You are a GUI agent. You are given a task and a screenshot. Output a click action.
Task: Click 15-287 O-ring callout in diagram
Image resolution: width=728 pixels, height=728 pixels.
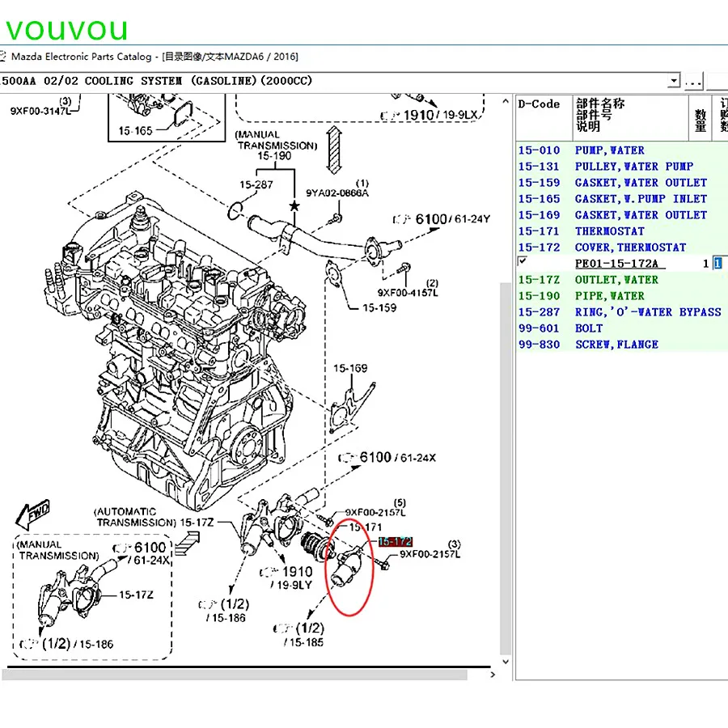(256, 184)
